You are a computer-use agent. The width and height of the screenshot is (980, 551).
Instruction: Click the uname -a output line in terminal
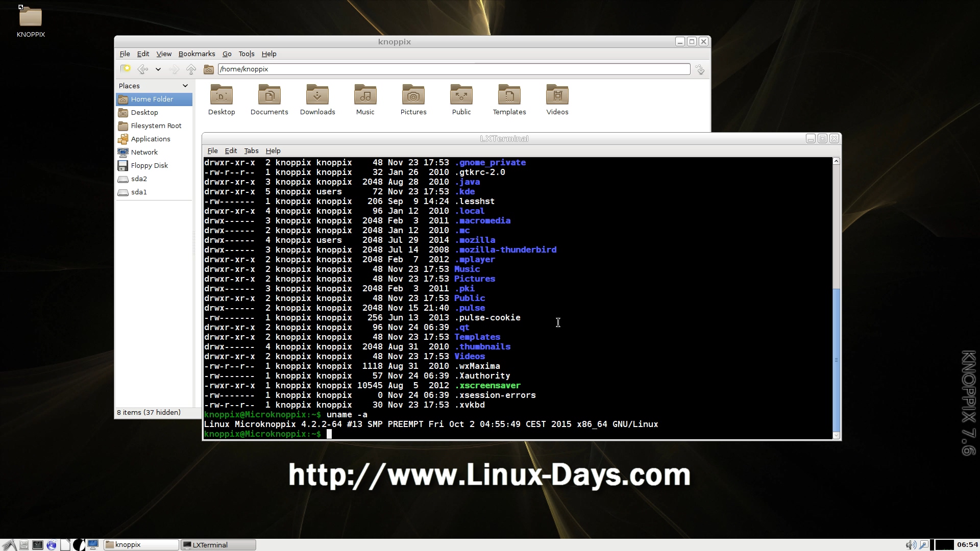click(431, 424)
